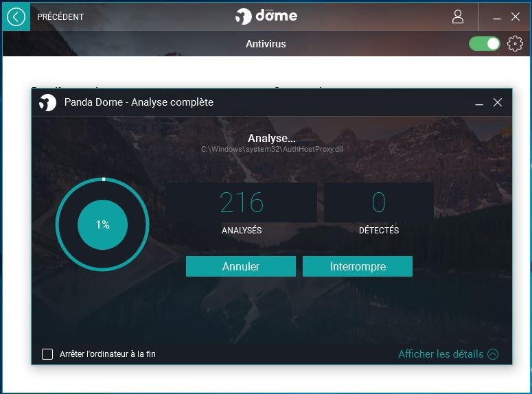Open the user account icon

(458, 16)
